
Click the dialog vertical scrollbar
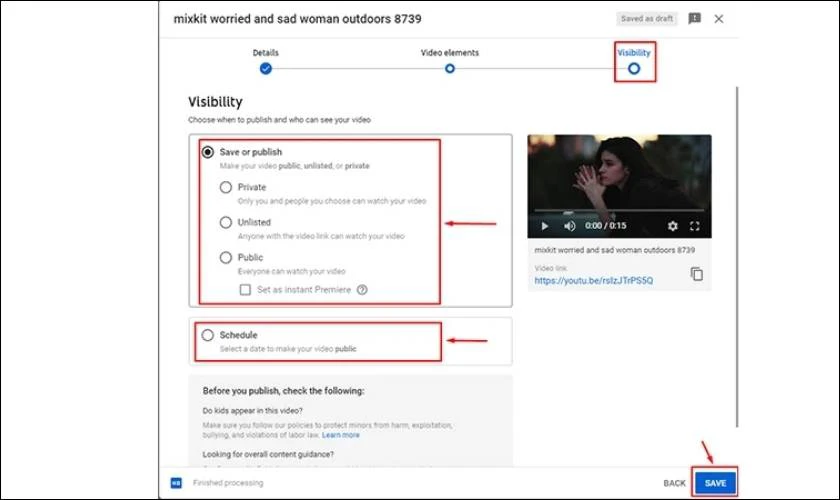click(737, 257)
